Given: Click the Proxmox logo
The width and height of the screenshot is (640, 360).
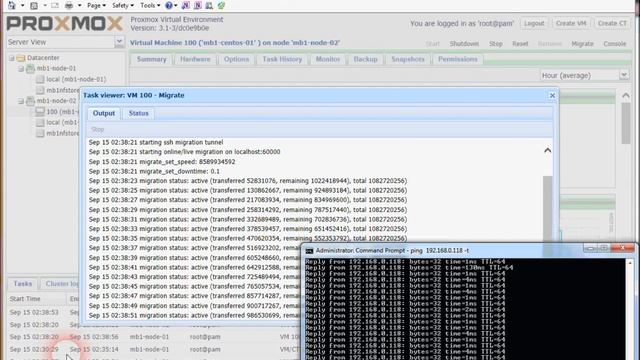Looking at the screenshot, I should (64, 24).
